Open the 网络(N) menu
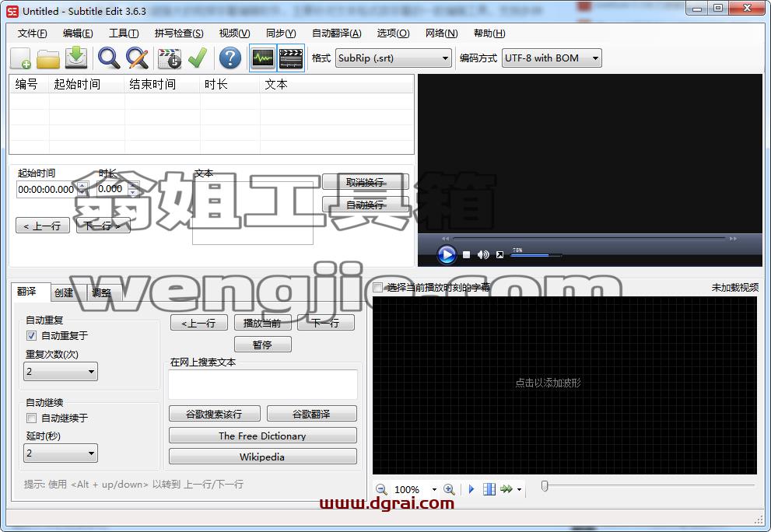 [442, 33]
